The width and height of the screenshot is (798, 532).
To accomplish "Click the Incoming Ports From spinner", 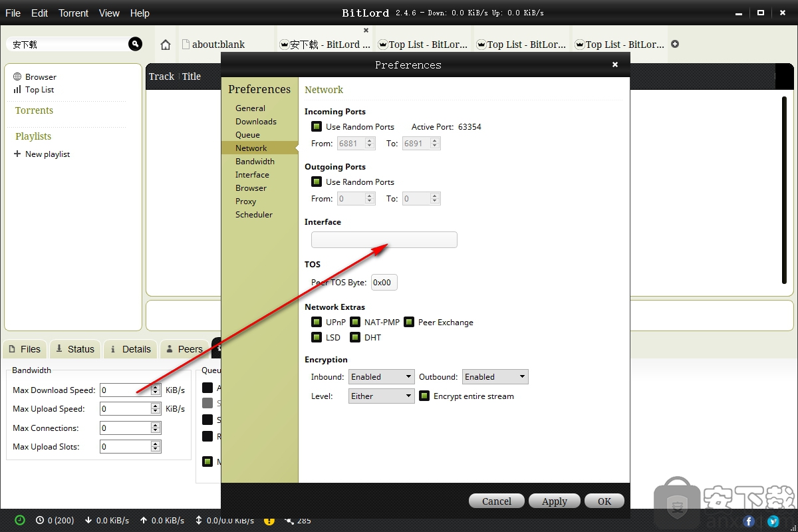I will point(356,143).
